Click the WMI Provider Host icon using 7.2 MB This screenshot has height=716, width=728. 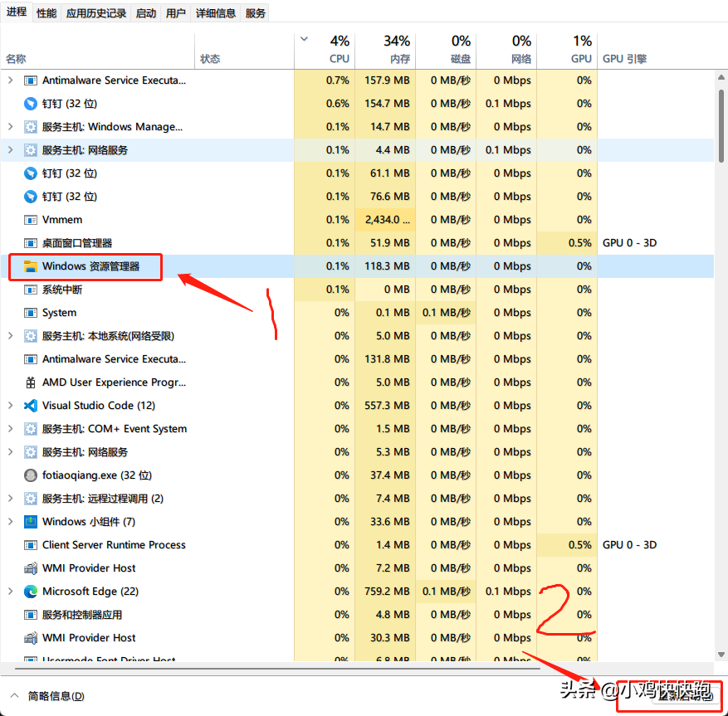point(30,568)
